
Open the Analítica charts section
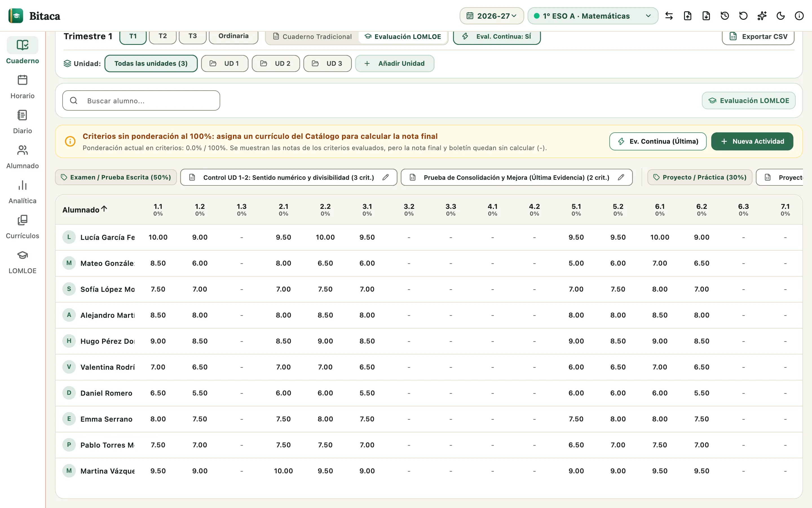pyautogui.click(x=23, y=192)
